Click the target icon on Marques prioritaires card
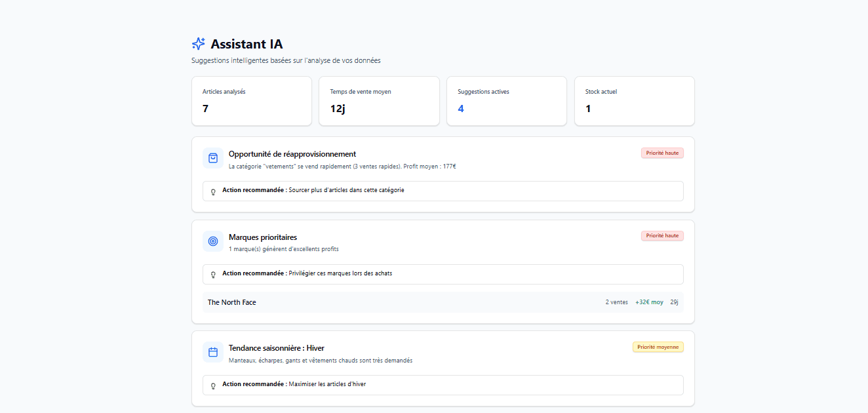Image resolution: width=868 pixels, height=413 pixels. click(x=212, y=241)
